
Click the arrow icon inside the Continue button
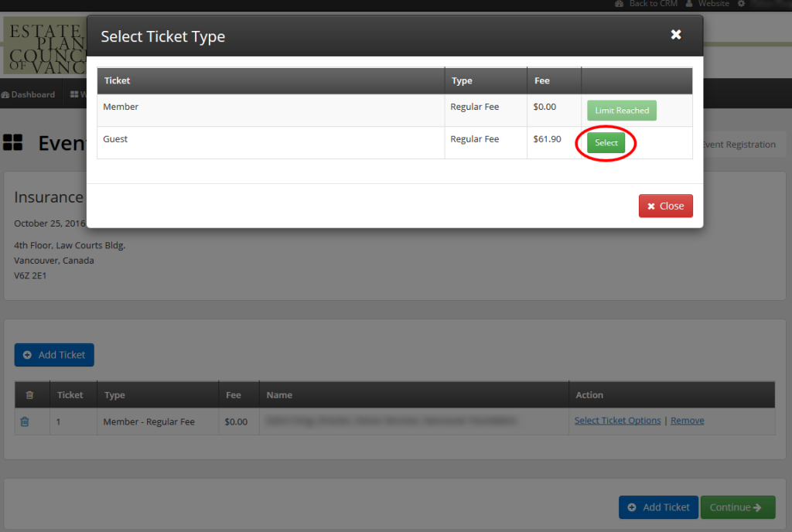[756, 507]
